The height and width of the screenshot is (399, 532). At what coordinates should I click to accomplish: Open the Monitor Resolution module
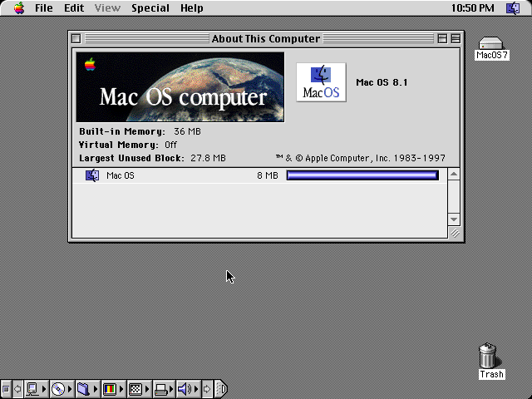pos(135,389)
